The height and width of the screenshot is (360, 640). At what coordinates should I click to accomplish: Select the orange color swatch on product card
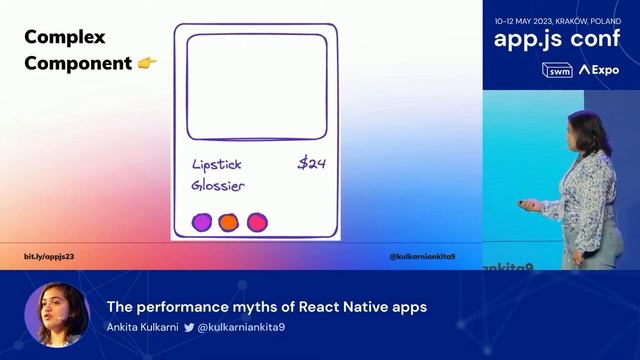click(x=228, y=222)
